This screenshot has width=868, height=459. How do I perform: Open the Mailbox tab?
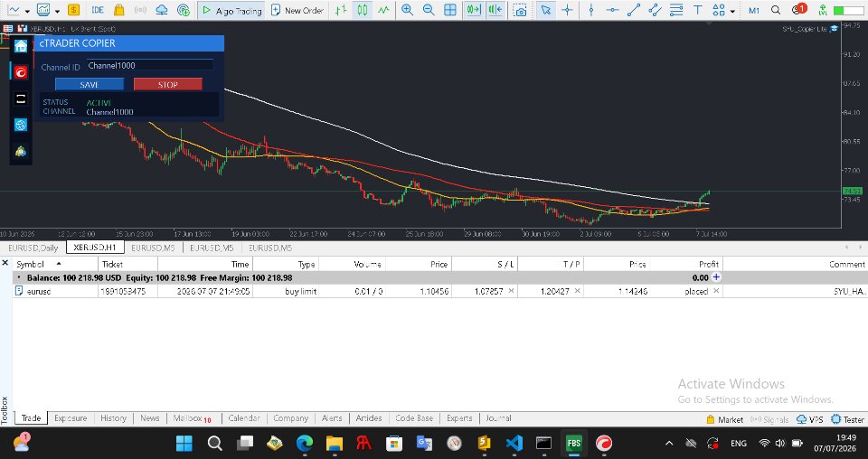pyautogui.click(x=192, y=418)
